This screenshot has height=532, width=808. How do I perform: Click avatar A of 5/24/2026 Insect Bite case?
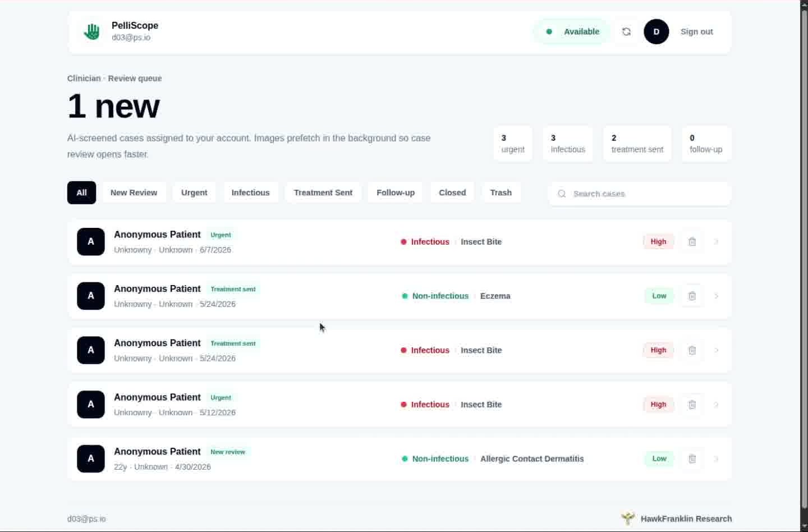pyautogui.click(x=91, y=350)
